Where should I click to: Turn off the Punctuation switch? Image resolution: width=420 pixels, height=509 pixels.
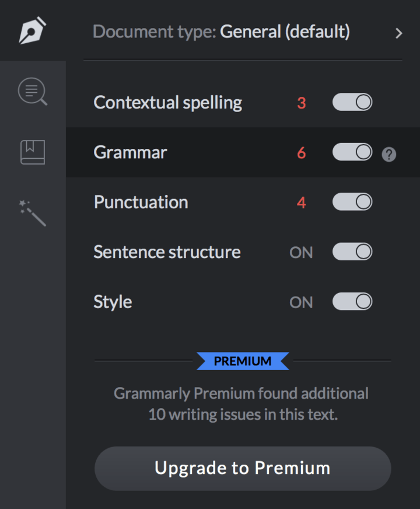(352, 202)
